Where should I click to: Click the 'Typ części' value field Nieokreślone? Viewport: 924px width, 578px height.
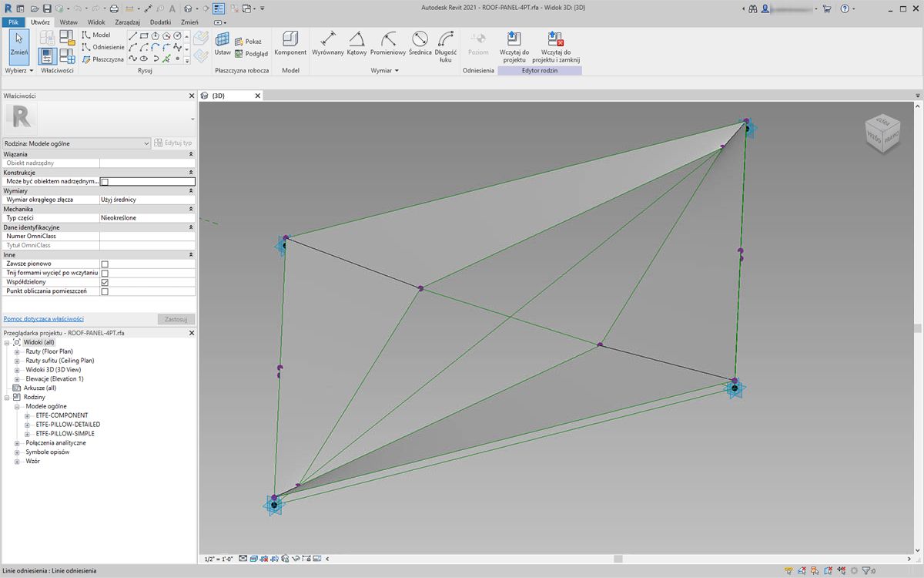click(147, 218)
